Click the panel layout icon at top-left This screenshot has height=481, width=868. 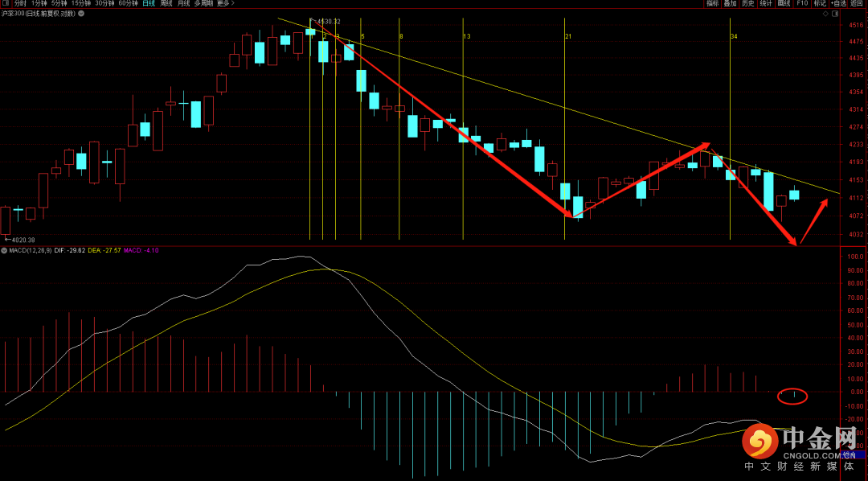[x=6, y=4]
